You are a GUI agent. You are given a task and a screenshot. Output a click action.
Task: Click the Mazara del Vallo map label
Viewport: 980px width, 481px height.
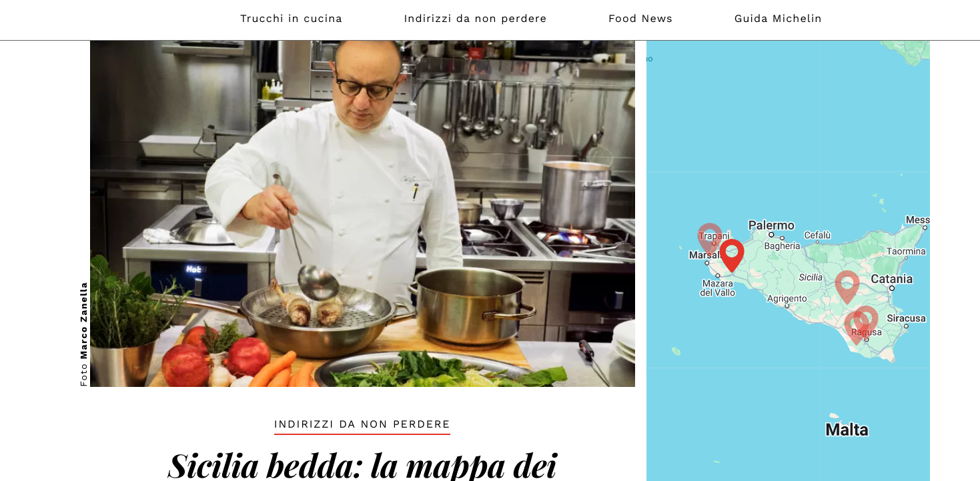[717, 288]
